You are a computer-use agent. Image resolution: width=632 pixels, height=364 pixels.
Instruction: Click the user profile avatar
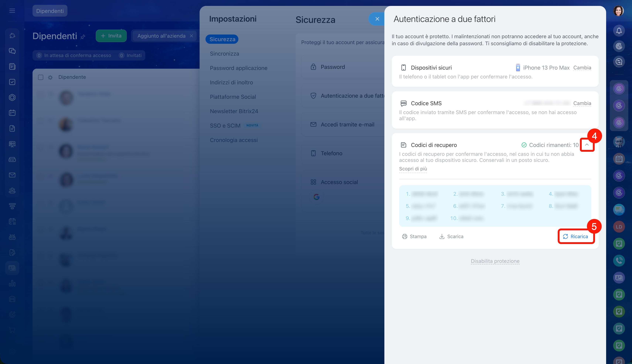[x=618, y=11]
